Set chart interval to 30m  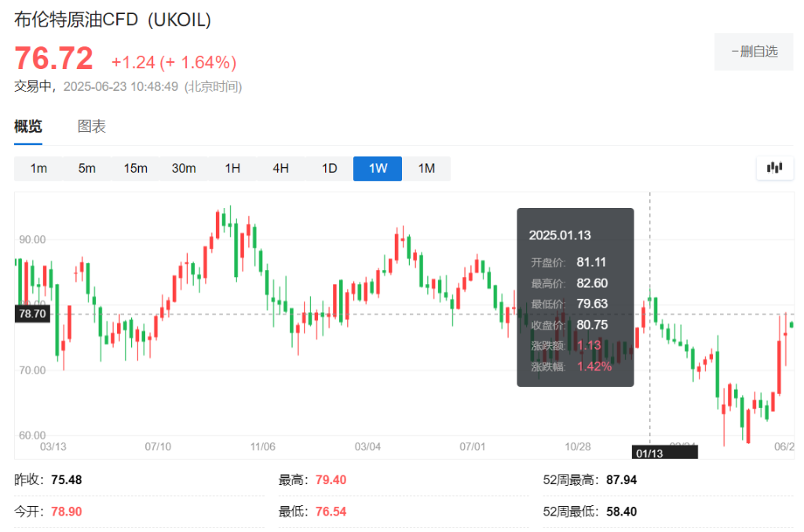(x=184, y=168)
